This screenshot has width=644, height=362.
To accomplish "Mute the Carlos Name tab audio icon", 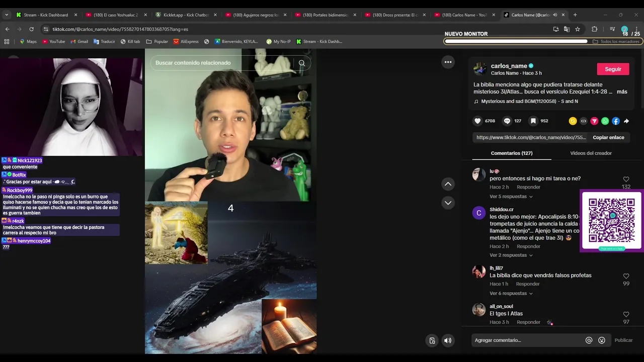I will 555,15.
